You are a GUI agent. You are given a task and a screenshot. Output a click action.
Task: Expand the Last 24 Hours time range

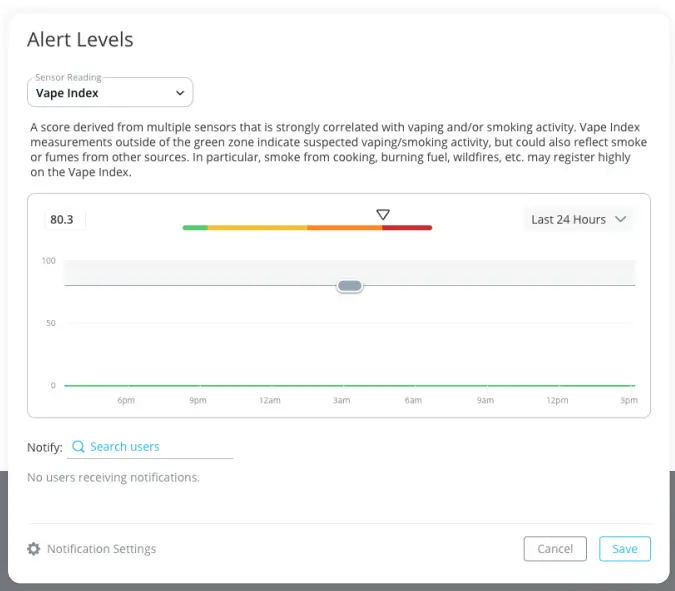(578, 219)
